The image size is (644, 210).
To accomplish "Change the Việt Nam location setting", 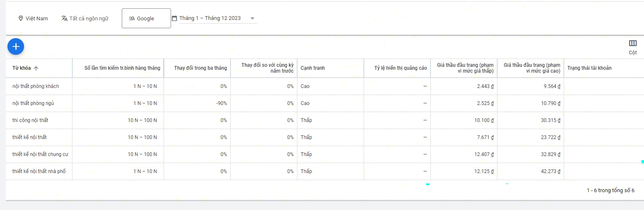I will coord(36,18).
